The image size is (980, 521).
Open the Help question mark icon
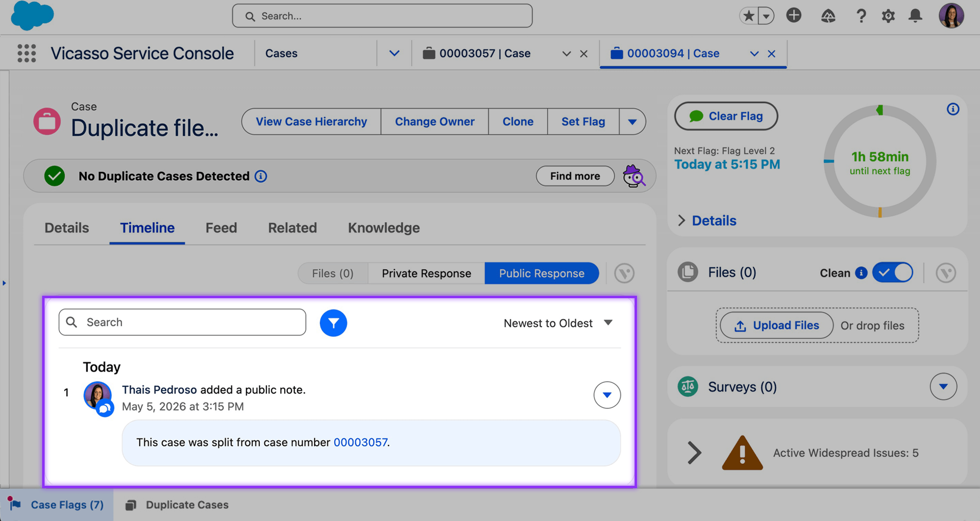click(861, 16)
